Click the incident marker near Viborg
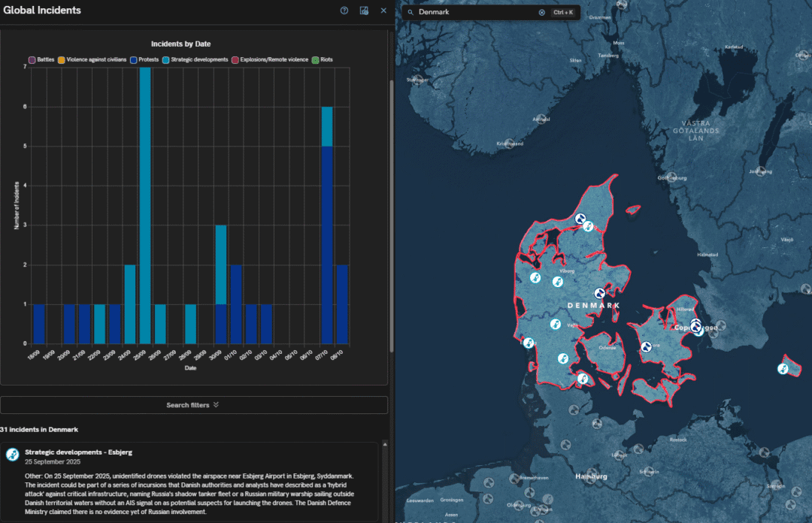Screen dimensions: 812x523 tap(558, 282)
